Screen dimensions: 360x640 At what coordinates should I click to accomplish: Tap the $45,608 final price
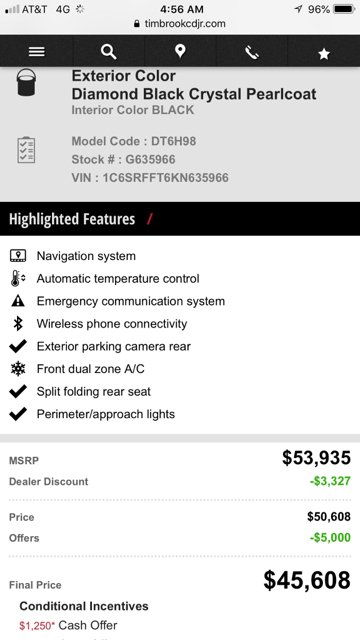coord(307,580)
